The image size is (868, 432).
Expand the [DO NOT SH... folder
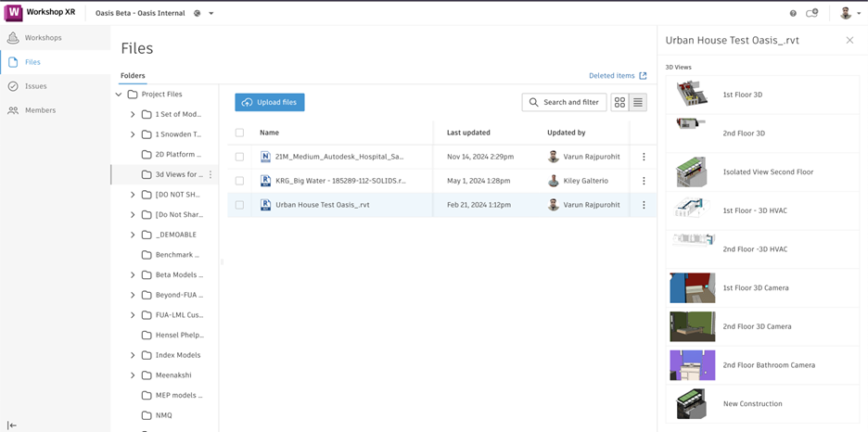pyautogui.click(x=133, y=195)
